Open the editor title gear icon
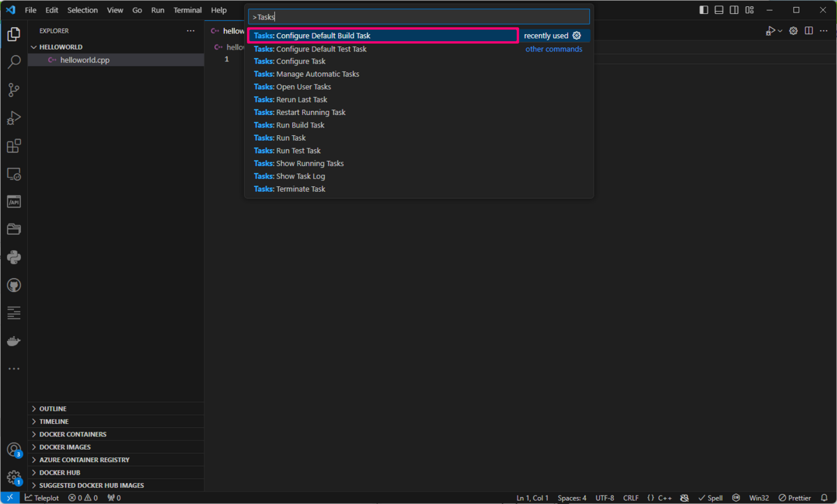The width and height of the screenshot is (837, 504). 793,31
